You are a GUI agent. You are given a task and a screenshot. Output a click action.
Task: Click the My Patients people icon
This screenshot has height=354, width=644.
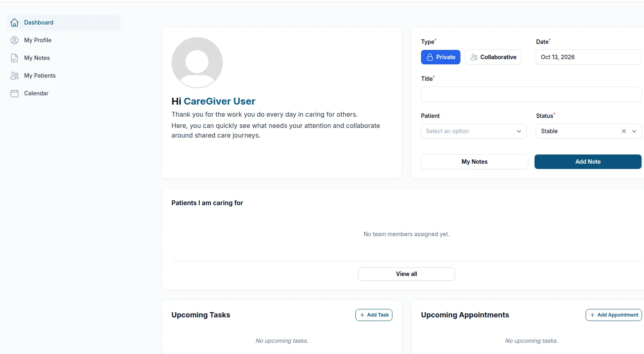tap(14, 76)
